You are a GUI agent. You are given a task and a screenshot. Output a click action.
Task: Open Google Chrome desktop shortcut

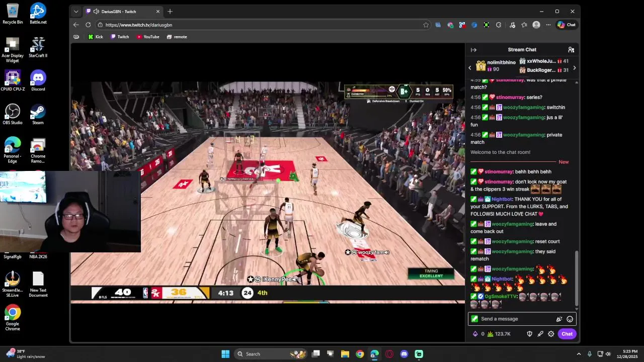coord(13,318)
